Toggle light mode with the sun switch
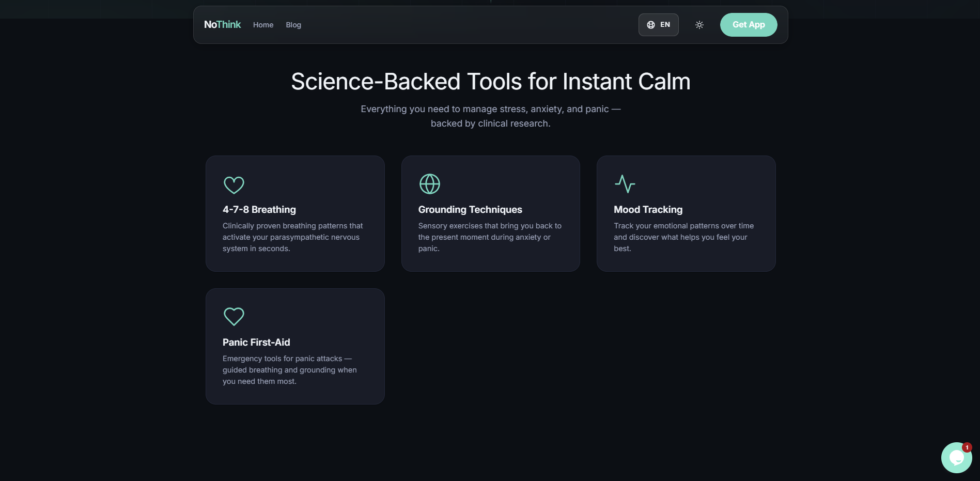This screenshot has height=481, width=980. point(699,24)
